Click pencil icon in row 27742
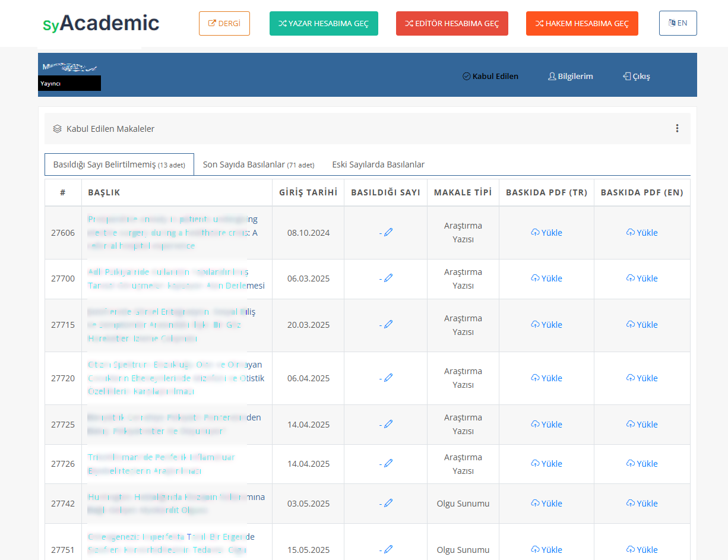Viewport: 728px width, 560px height. point(388,503)
